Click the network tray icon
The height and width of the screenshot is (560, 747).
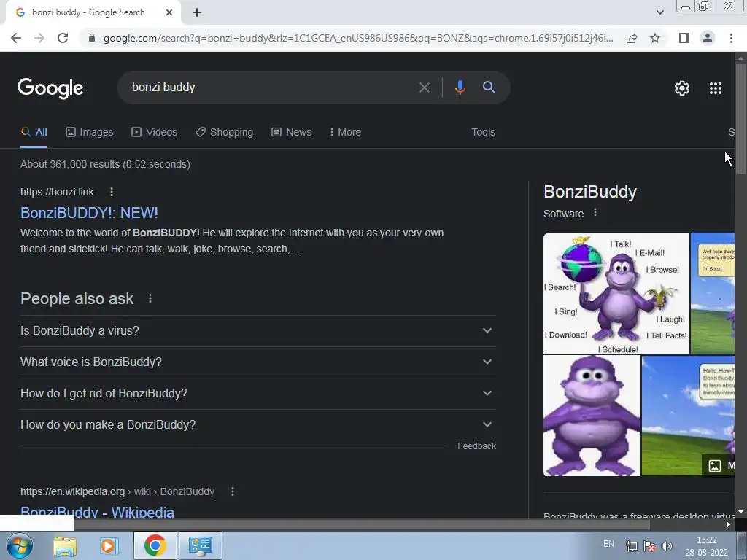(631, 546)
